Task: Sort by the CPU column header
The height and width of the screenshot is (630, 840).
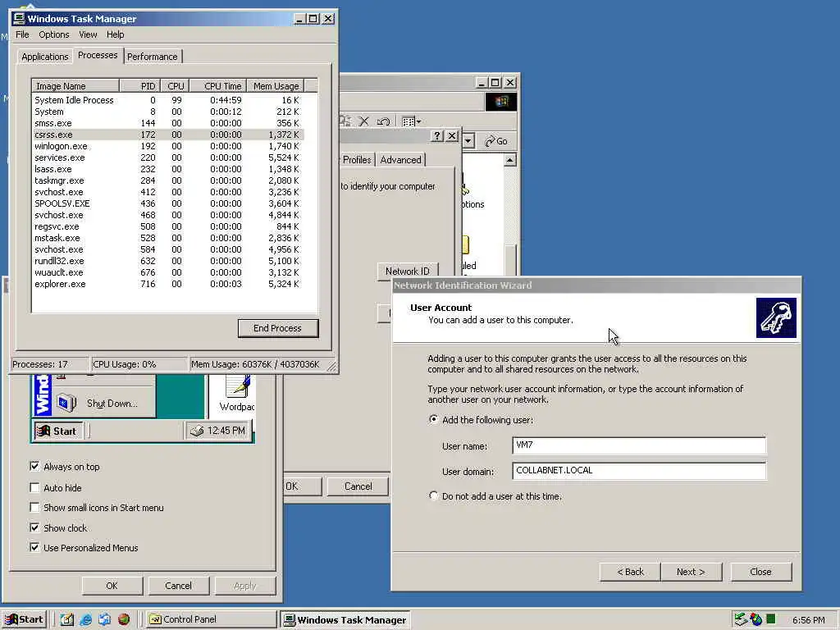Action: 175,85
